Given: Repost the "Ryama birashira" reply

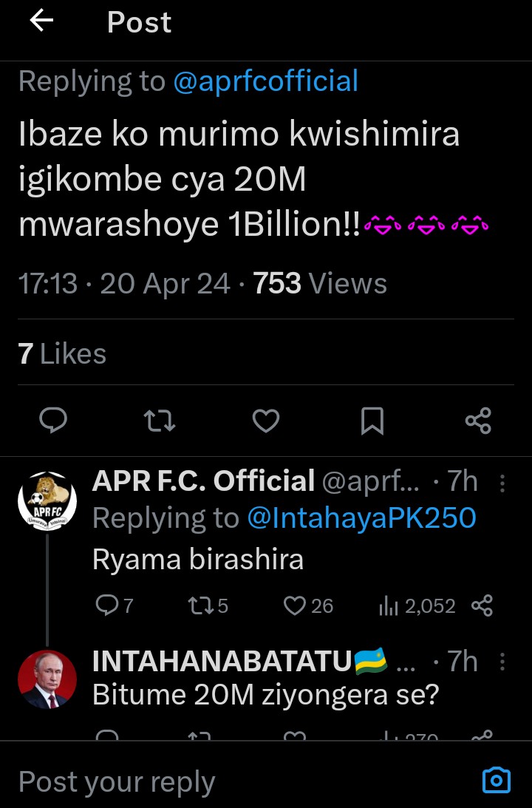Looking at the screenshot, I should pyautogui.click(x=199, y=606).
